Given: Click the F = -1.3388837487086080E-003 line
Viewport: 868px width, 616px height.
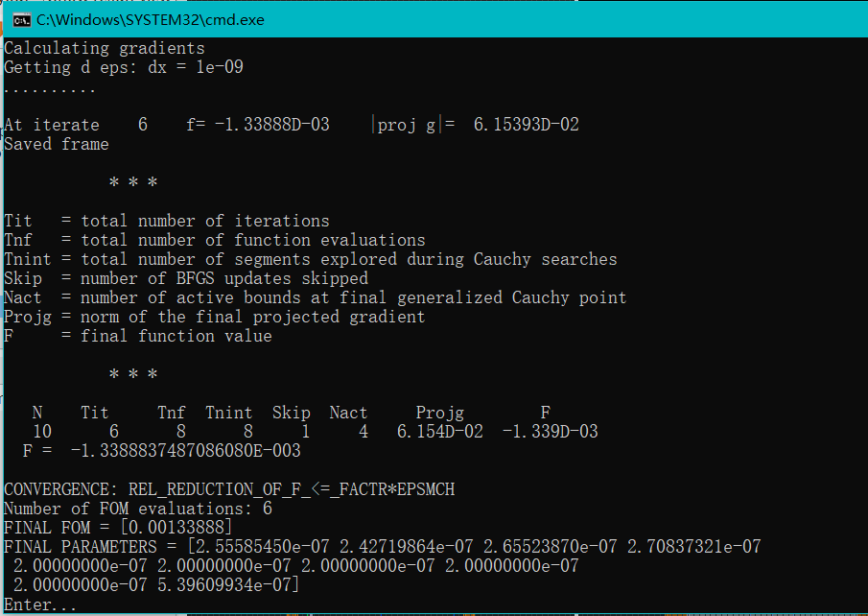Looking at the screenshot, I should (162, 451).
